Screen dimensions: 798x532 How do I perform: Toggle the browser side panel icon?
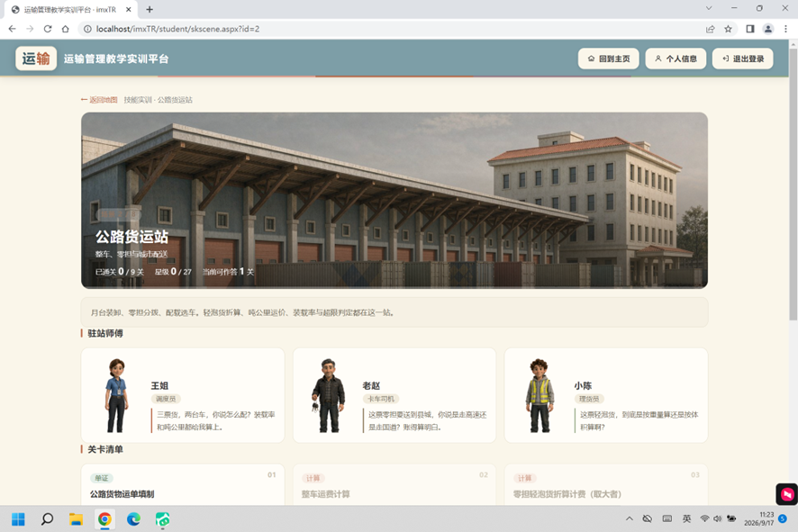click(x=749, y=29)
